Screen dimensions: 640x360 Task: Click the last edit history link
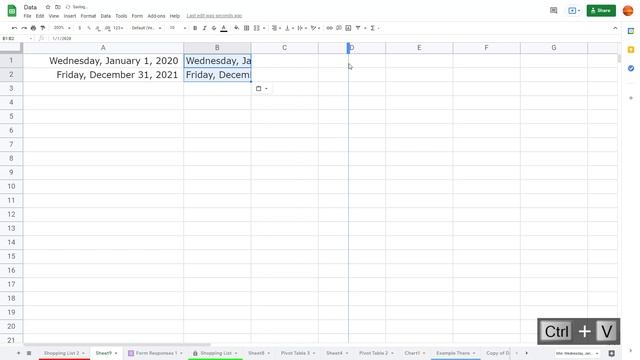[x=214, y=16]
